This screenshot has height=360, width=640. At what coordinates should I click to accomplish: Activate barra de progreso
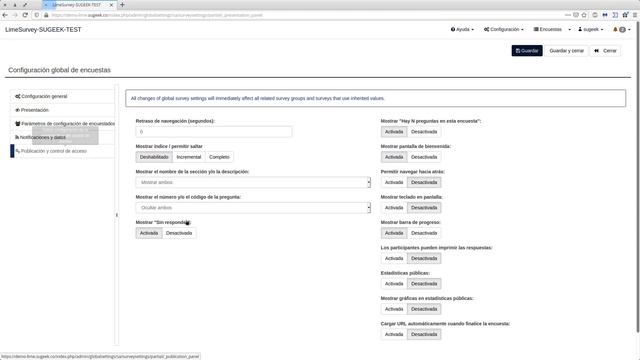pyautogui.click(x=394, y=233)
